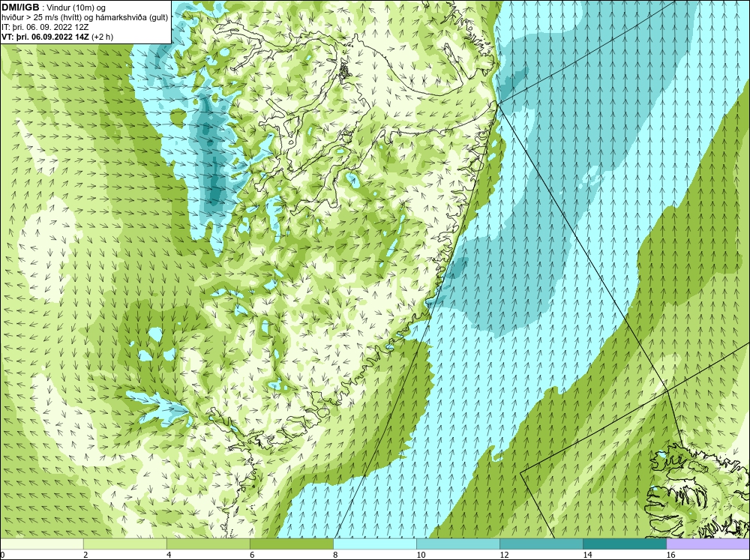Click the 2–4 m/s light green legend swatch
Image resolution: width=750 pixels, height=560 pixels.
(x=125, y=544)
